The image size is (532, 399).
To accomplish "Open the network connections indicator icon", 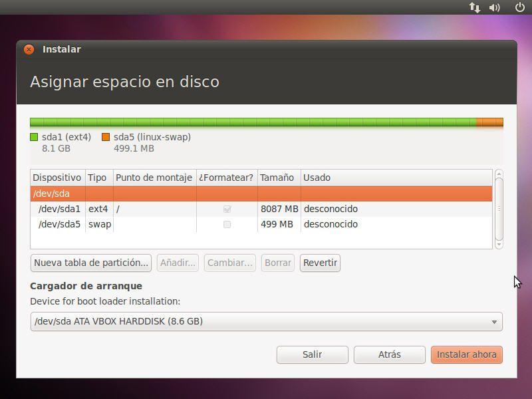I will (474, 7).
